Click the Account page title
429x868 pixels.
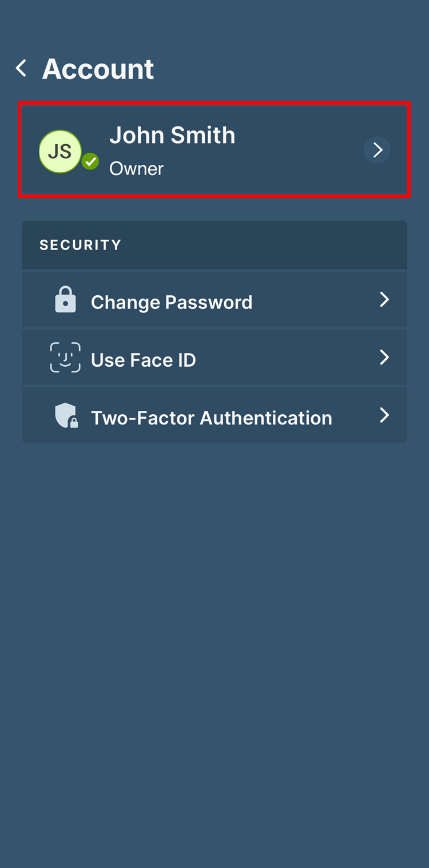pos(98,69)
